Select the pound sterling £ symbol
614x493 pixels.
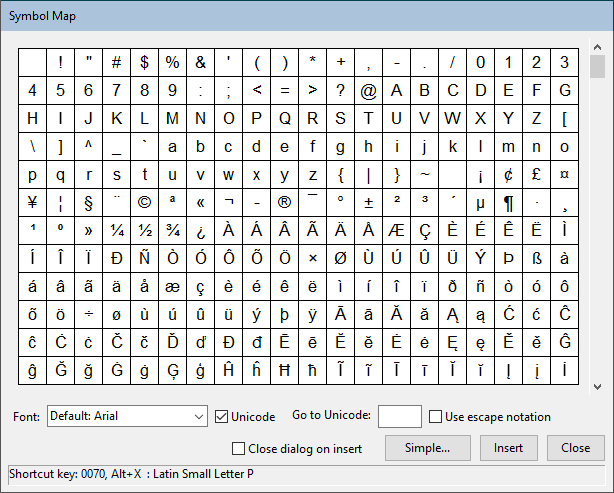pyautogui.click(x=536, y=174)
